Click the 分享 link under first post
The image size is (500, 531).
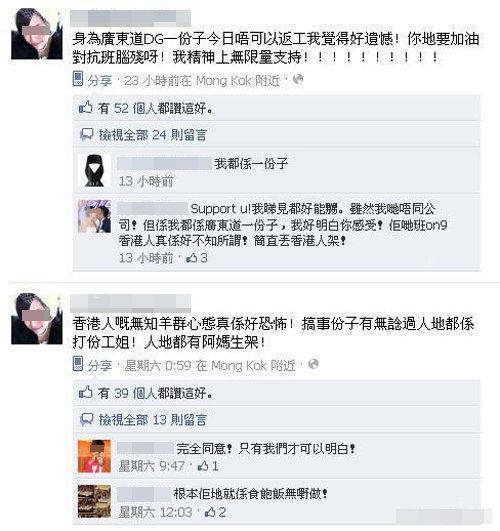pos(100,81)
